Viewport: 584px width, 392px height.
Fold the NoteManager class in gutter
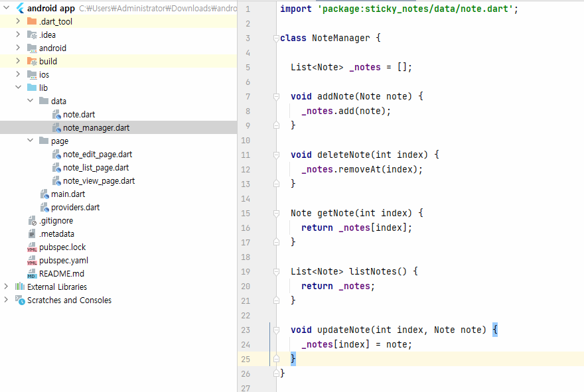pos(277,38)
